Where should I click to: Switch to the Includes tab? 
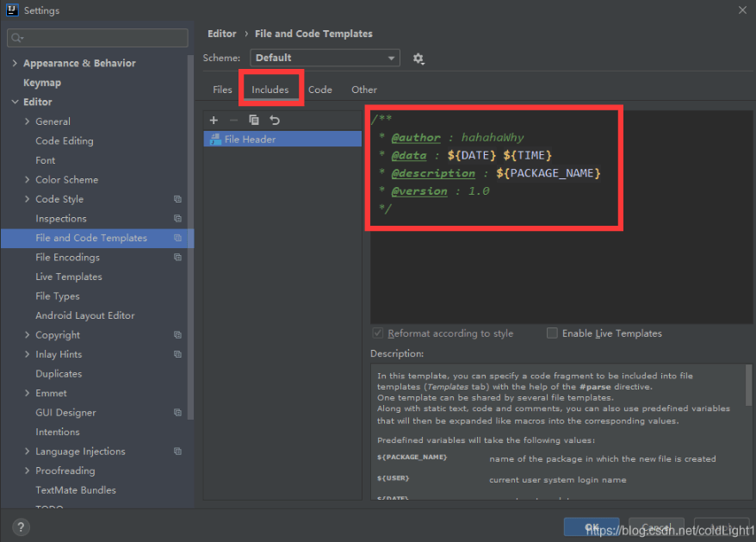tap(270, 90)
